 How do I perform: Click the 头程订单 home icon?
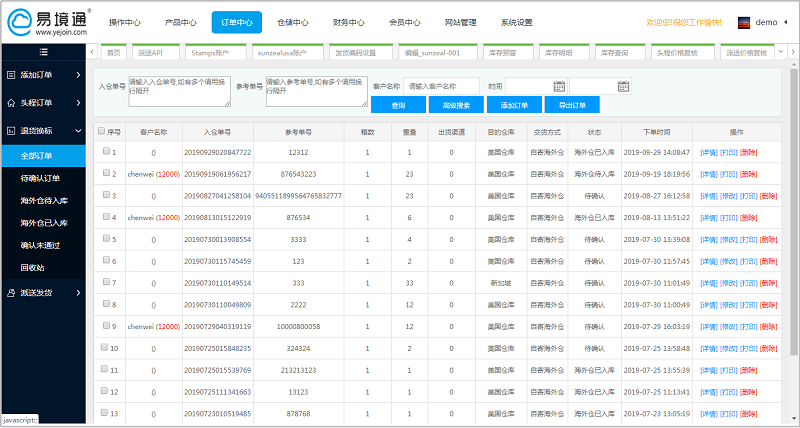[x=10, y=102]
